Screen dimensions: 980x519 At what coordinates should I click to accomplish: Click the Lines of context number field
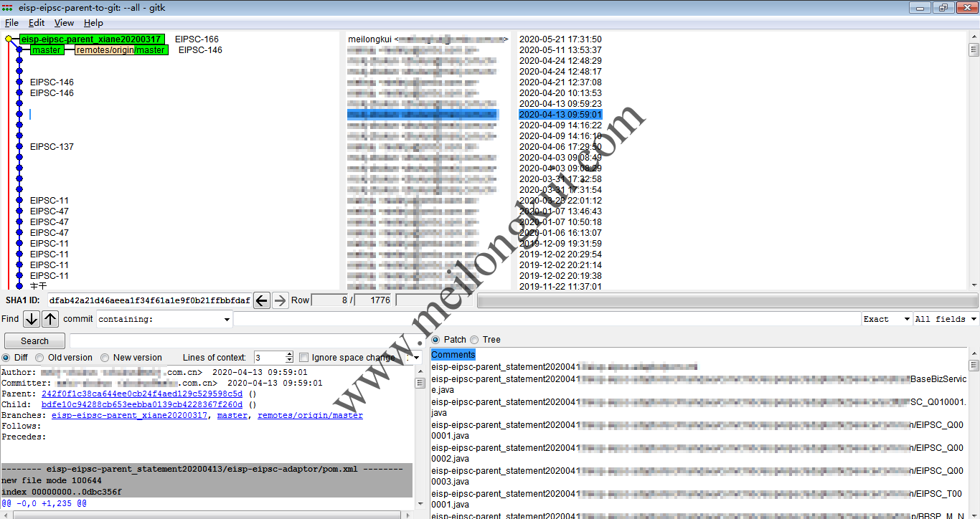pyautogui.click(x=269, y=358)
